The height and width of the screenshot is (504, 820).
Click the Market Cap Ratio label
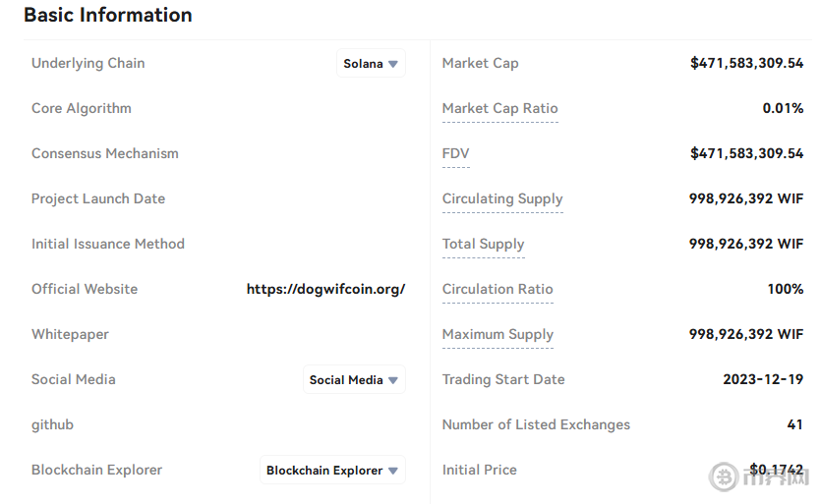click(x=499, y=109)
